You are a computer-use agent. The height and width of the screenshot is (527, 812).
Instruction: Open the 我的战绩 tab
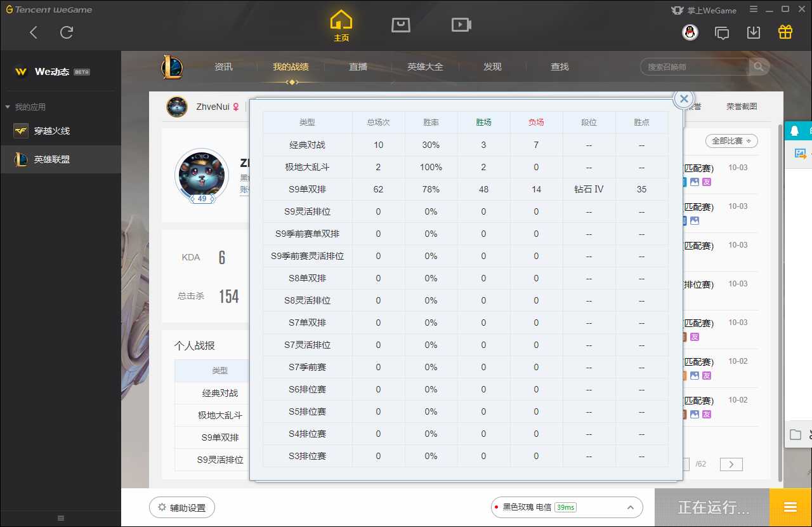(x=291, y=67)
